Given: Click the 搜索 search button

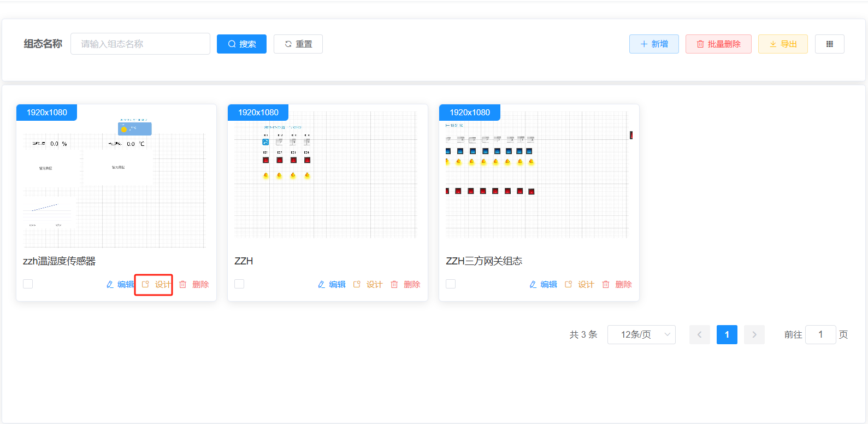Looking at the screenshot, I should [241, 44].
